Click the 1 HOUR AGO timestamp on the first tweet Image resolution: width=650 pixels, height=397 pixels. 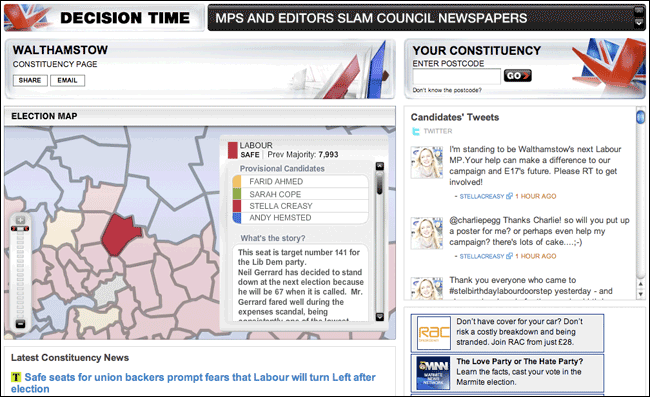(536, 196)
